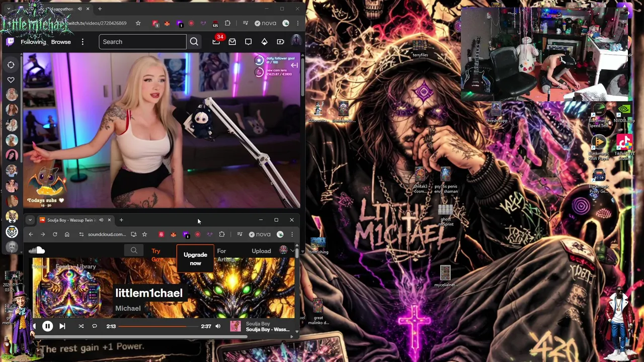Select Blackmagic RAW Player desktop icon
Image resolution: width=644 pixels, height=362 pixels.
pos(599,148)
